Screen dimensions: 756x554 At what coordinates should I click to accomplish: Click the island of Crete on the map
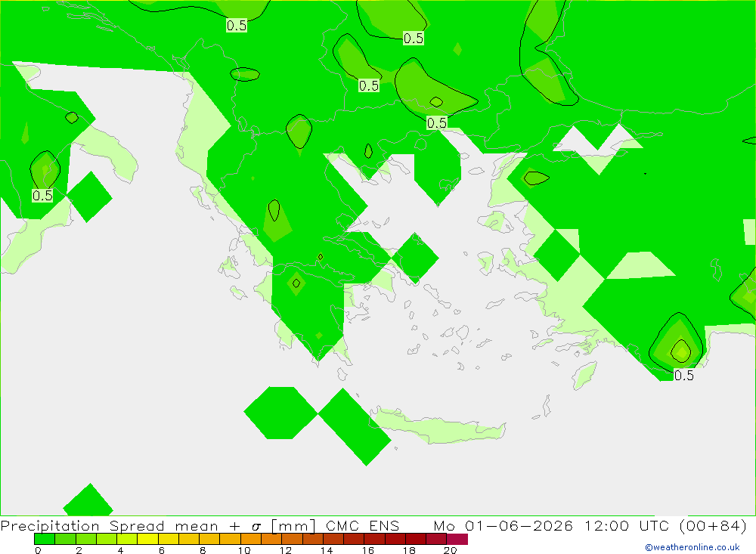[x=438, y=427]
